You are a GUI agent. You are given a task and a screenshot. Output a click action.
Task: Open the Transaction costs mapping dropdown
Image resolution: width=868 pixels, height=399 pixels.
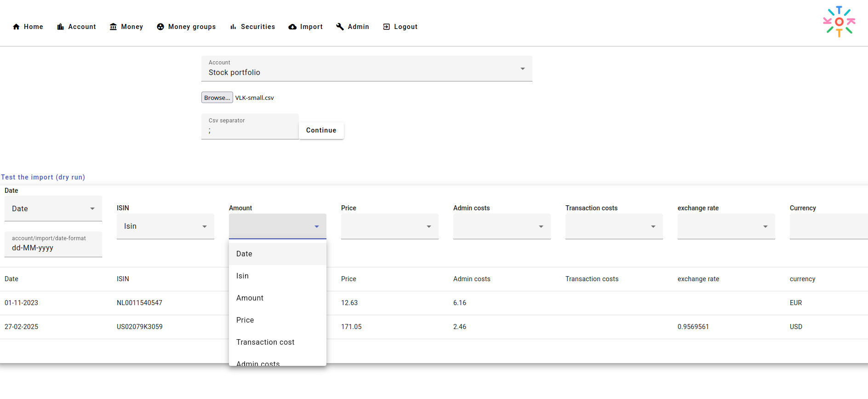pyautogui.click(x=614, y=226)
